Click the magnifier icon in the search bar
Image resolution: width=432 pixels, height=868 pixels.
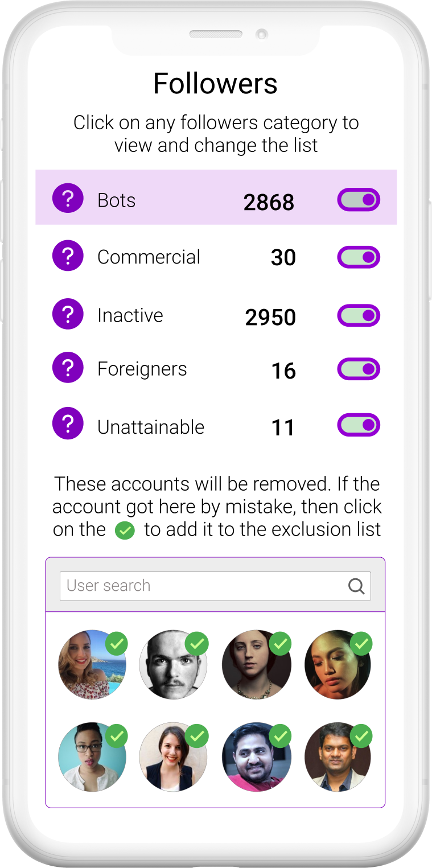(x=356, y=586)
